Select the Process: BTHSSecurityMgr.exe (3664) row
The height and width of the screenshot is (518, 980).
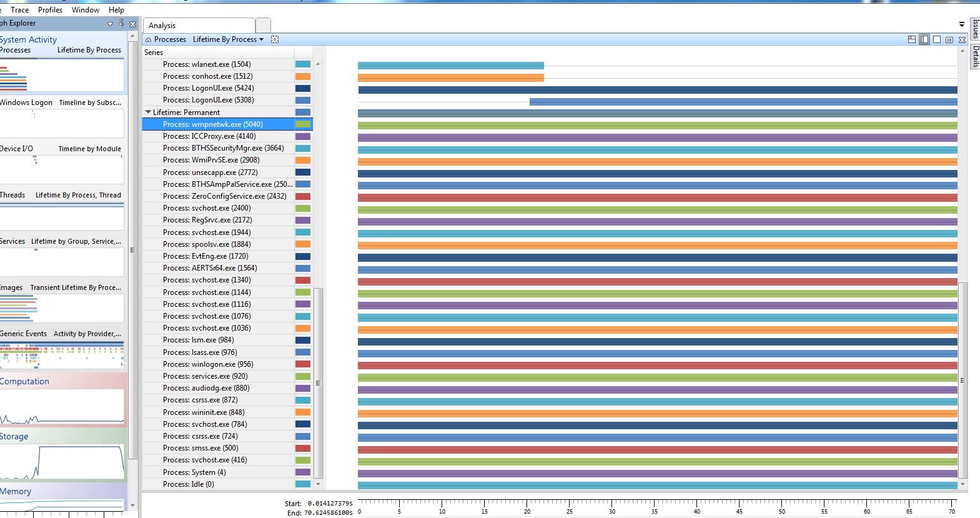(x=227, y=148)
